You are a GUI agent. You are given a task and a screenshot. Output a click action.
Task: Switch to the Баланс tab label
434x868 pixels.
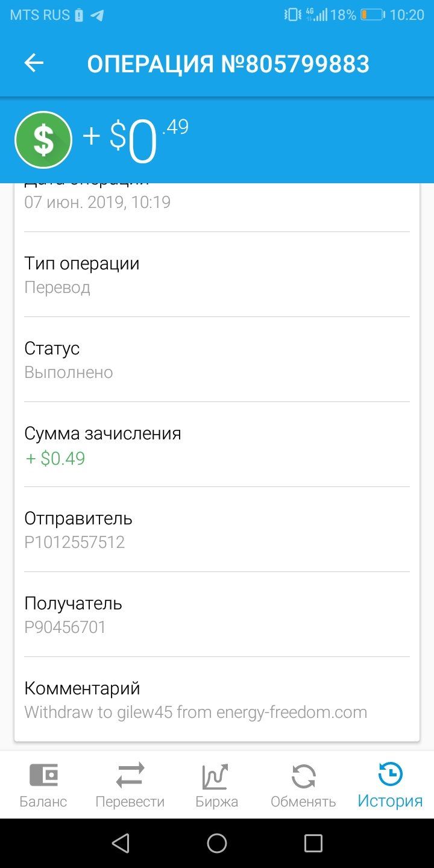tap(43, 802)
